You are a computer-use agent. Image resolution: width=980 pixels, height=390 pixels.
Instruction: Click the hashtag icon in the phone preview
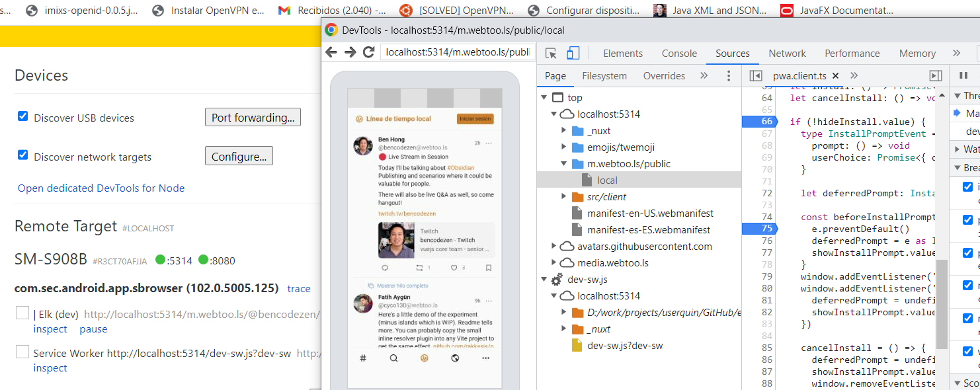[x=362, y=358]
